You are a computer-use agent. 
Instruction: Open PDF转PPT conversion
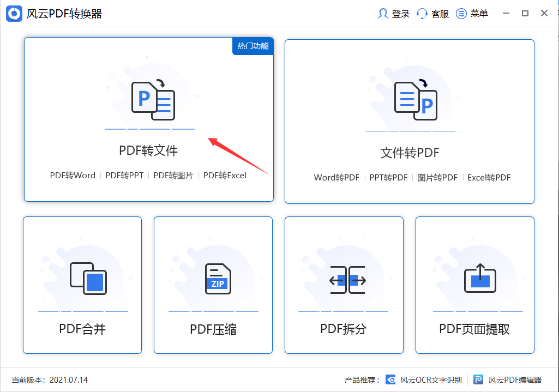click(x=125, y=175)
